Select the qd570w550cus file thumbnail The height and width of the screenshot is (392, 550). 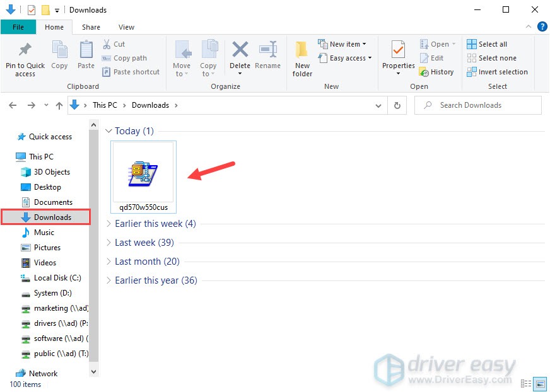coord(143,175)
